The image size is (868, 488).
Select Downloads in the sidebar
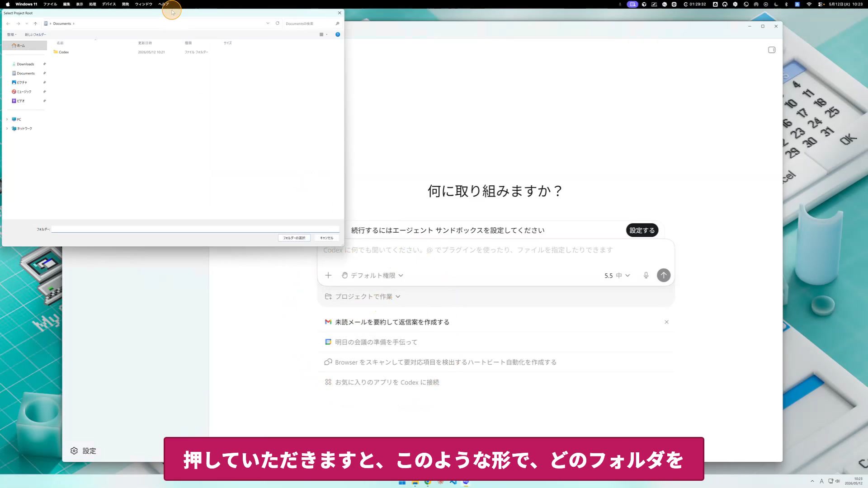(25, 64)
